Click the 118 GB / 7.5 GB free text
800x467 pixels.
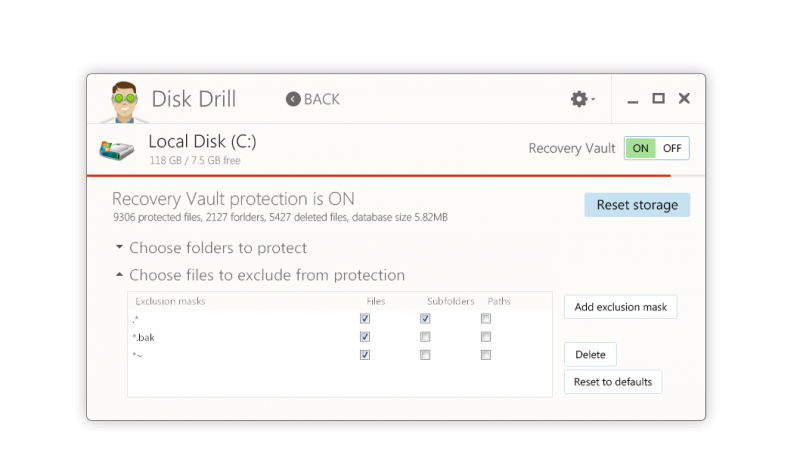click(195, 160)
